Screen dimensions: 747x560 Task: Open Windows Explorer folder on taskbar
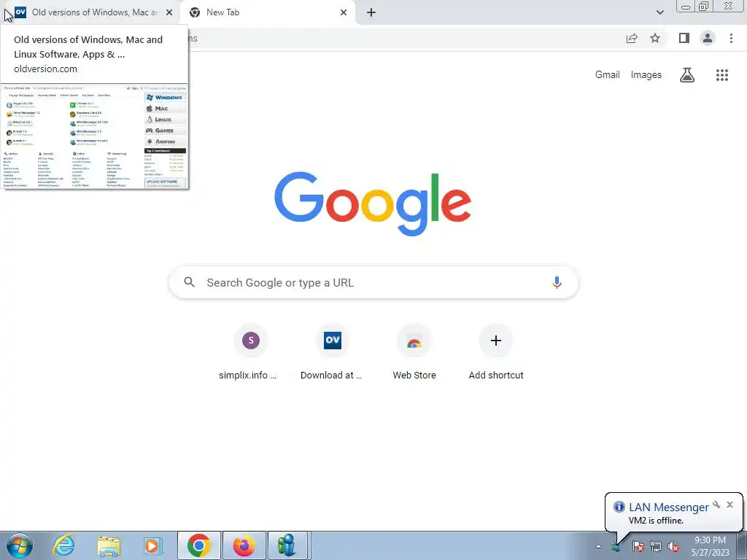tap(109, 546)
